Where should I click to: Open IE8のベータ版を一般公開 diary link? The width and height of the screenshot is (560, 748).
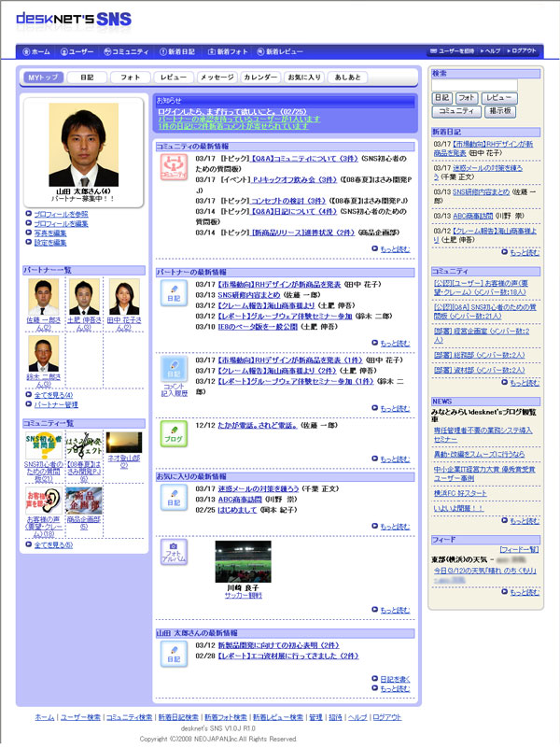pyautogui.click(x=258, y=327)
